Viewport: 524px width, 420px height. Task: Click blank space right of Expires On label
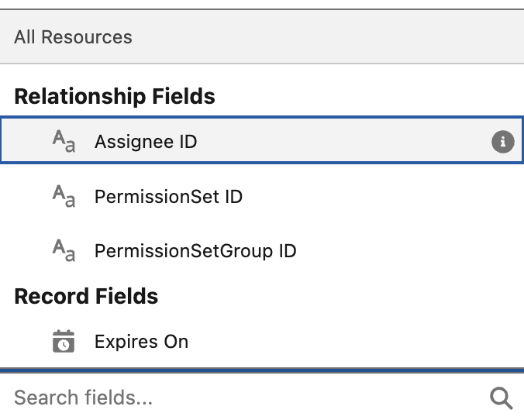(x=349, y=342)
